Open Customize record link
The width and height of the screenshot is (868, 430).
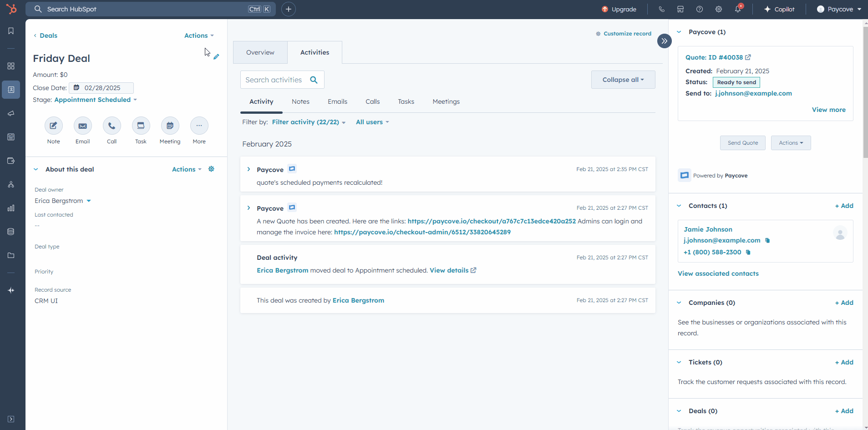[x=624, y=34]
